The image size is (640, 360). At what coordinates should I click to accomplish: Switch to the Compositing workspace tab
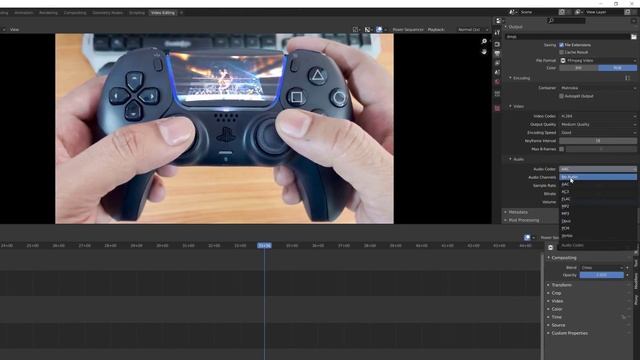(x=75, y=13)
